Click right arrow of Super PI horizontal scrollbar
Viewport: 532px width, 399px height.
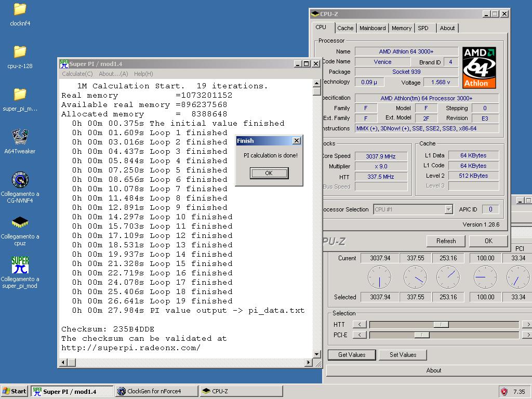point(308,362)
